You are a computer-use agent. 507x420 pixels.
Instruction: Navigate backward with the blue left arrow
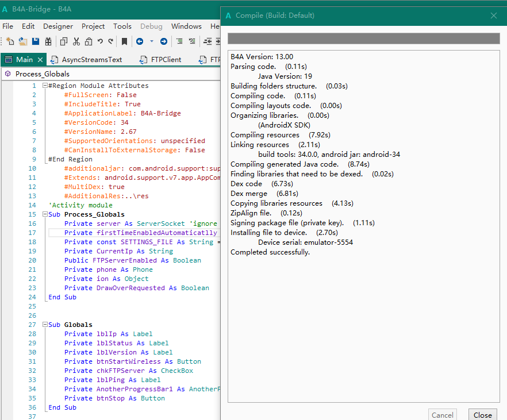tap(140, 41)
